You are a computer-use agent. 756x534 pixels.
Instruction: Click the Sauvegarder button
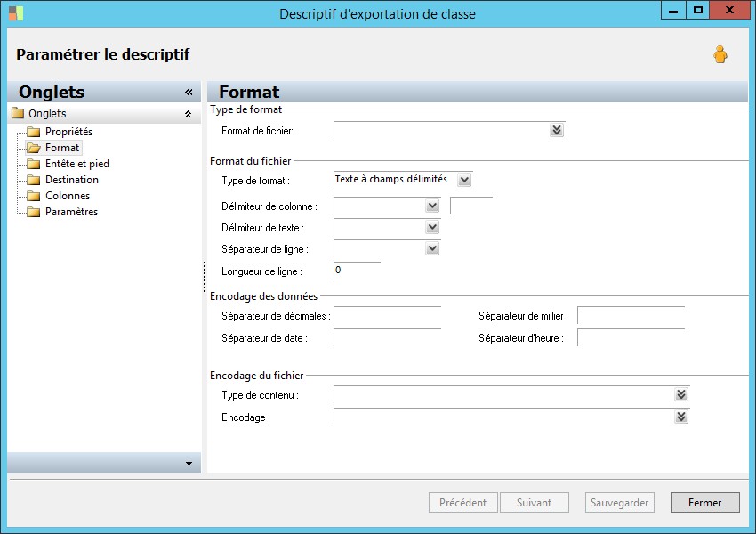coord(620,503)
